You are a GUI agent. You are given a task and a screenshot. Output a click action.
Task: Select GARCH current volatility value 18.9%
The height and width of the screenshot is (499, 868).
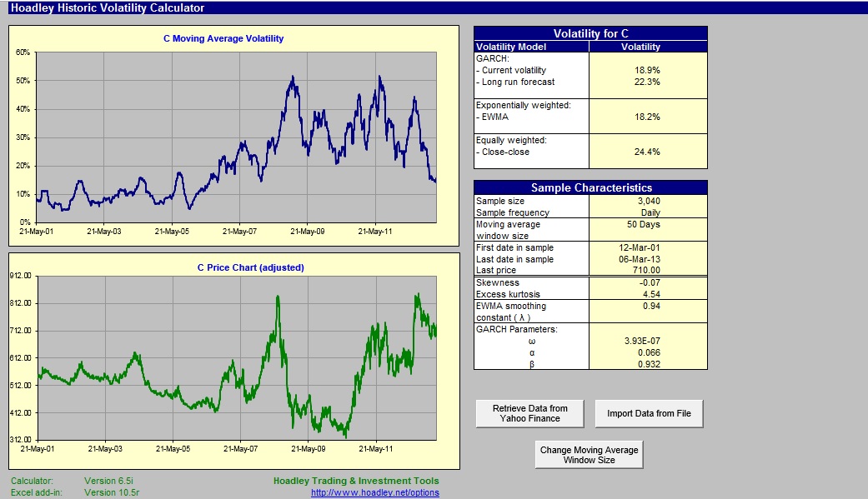[647, 70]
